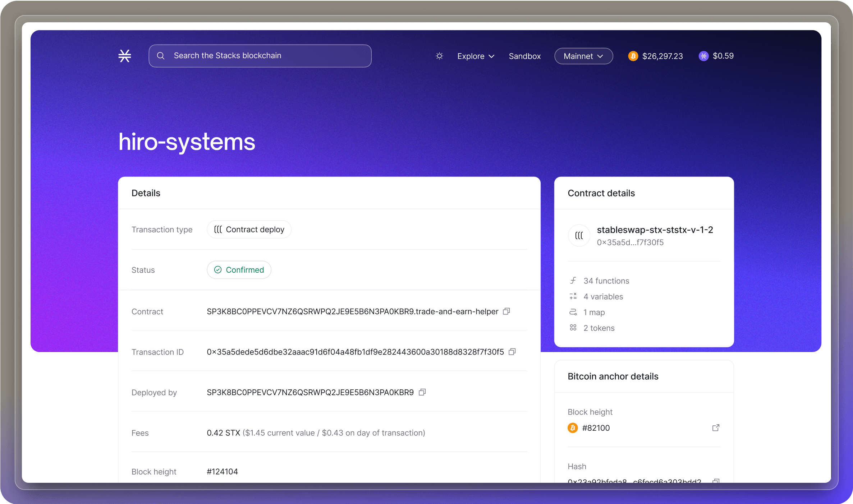The height and width of the screenshot is (504, 853).
Task: Click the Bitcoin anchor details heading
Action: pyautogui.click(x=613, y=376)
